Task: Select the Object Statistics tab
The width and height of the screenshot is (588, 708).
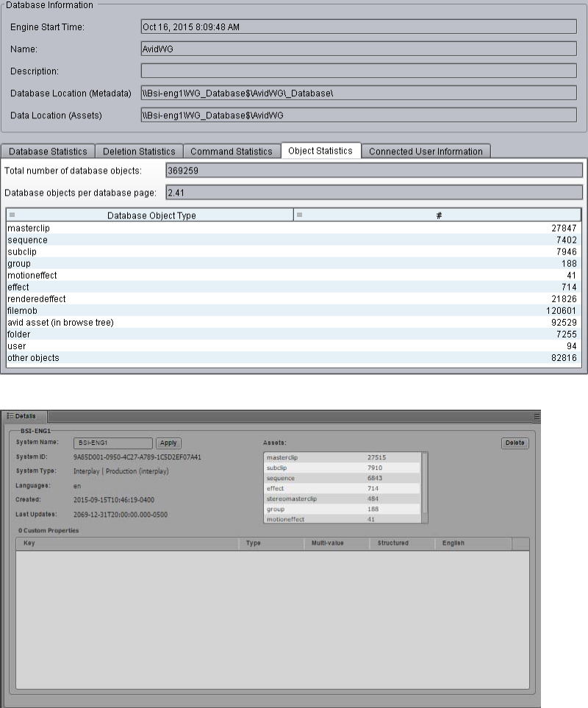Action: (320, 151)
